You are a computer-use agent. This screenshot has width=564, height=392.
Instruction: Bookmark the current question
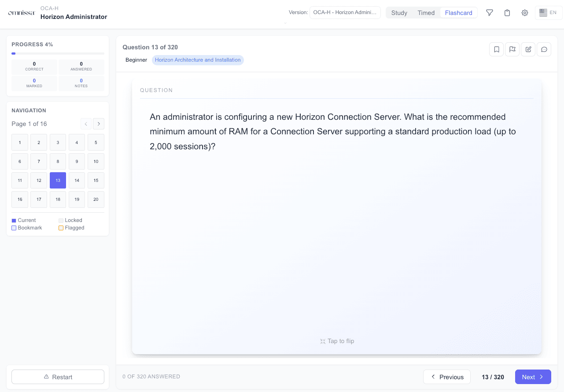[496, 49]
